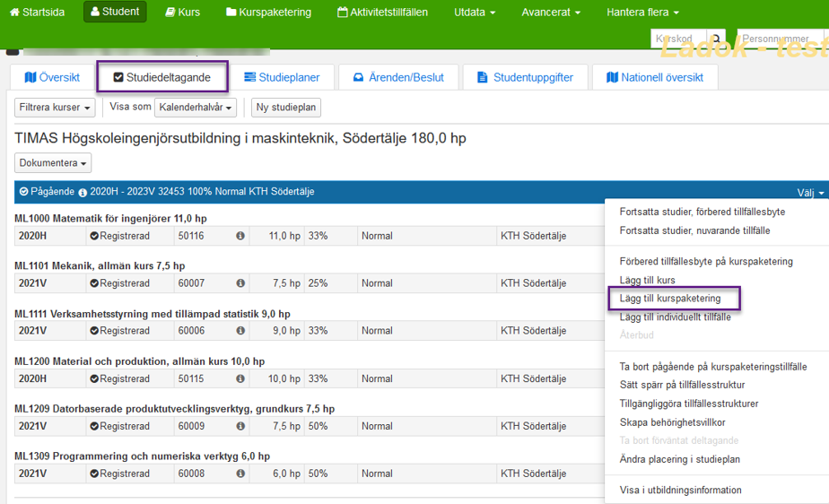Viewport: 829px width, 504px height.
Task: Click info icon in ML1200 course row
Action: click(x=240, y=378)
